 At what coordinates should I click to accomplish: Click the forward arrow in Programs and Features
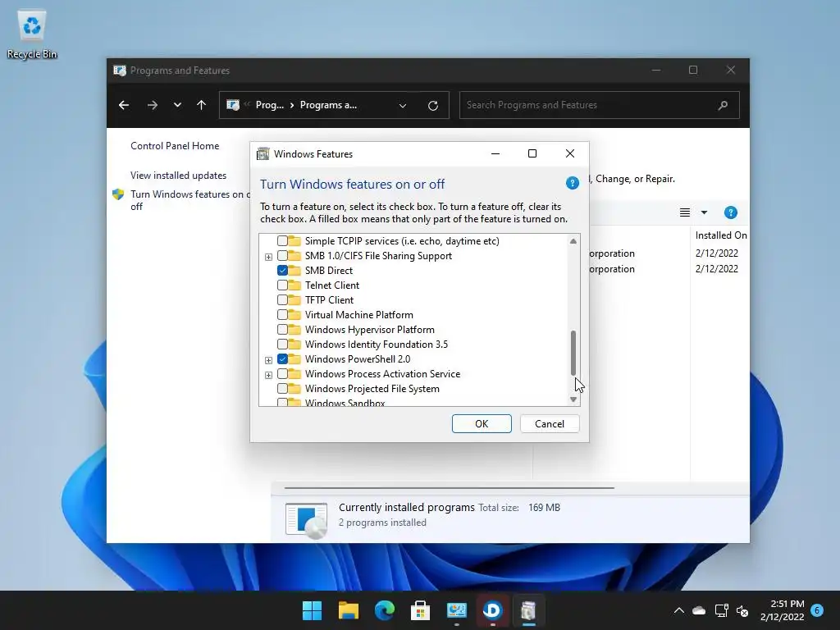(152, 105)
